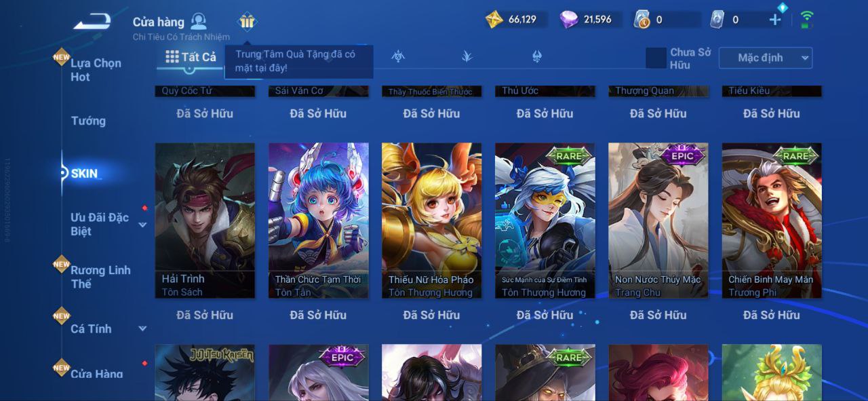Open the Cửa Hàng sidebar item
This screenshot has height=401, width=868.
(97, 374)
